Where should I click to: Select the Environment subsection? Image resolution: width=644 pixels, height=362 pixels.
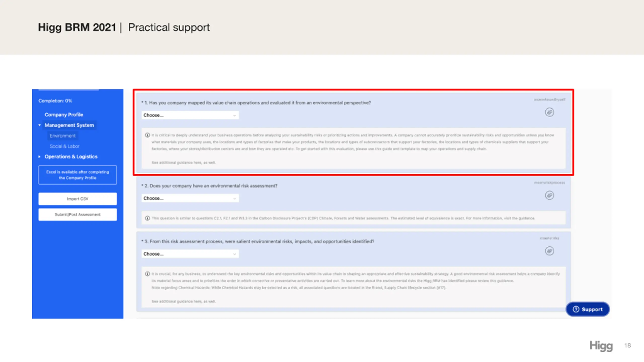pyautogui.click(x=63, y=136)
